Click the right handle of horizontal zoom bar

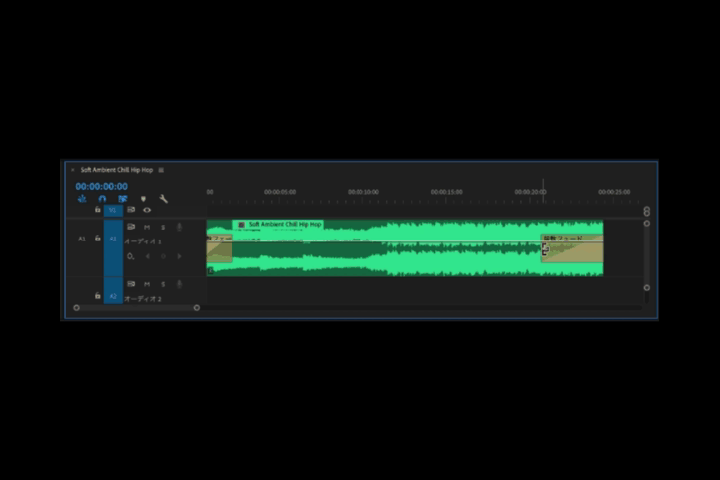(197, 308)
